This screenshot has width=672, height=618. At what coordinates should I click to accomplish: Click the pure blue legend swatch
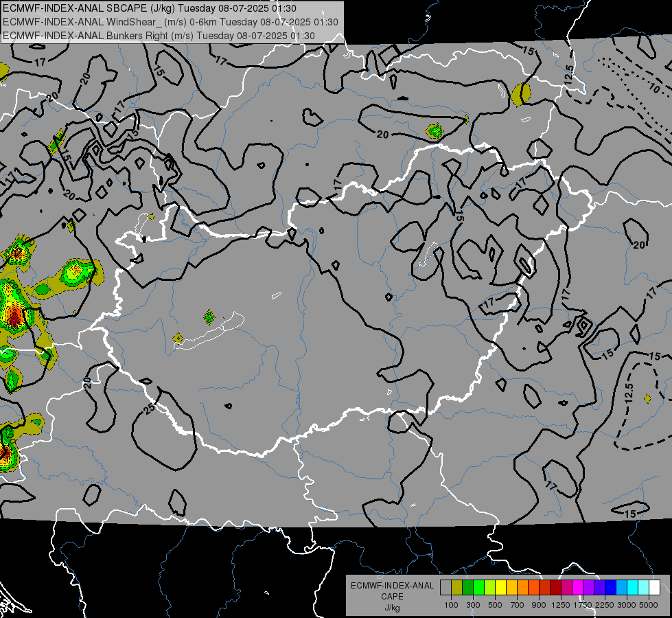(x=610, y=587)
